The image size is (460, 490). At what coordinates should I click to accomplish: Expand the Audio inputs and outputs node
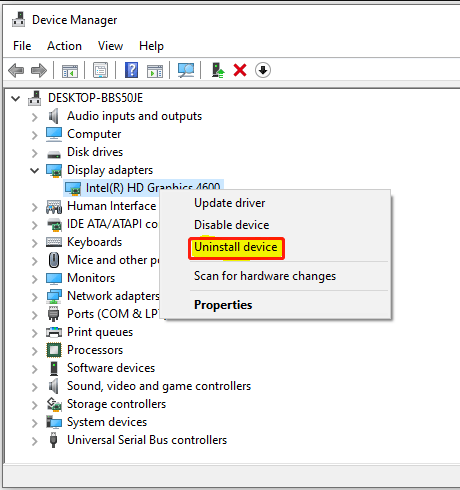click(x=34, y=117)
